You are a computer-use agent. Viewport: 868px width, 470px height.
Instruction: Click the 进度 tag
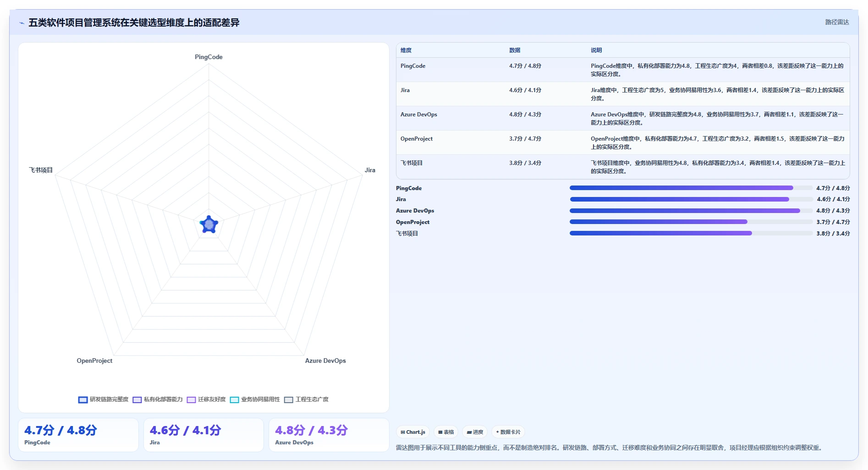point(475,432)
